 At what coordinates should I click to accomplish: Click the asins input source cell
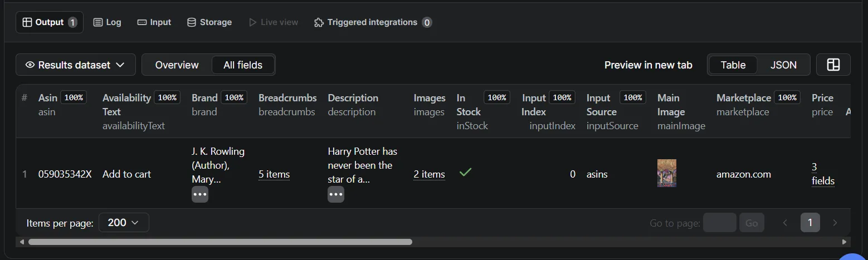coord(597,174)
